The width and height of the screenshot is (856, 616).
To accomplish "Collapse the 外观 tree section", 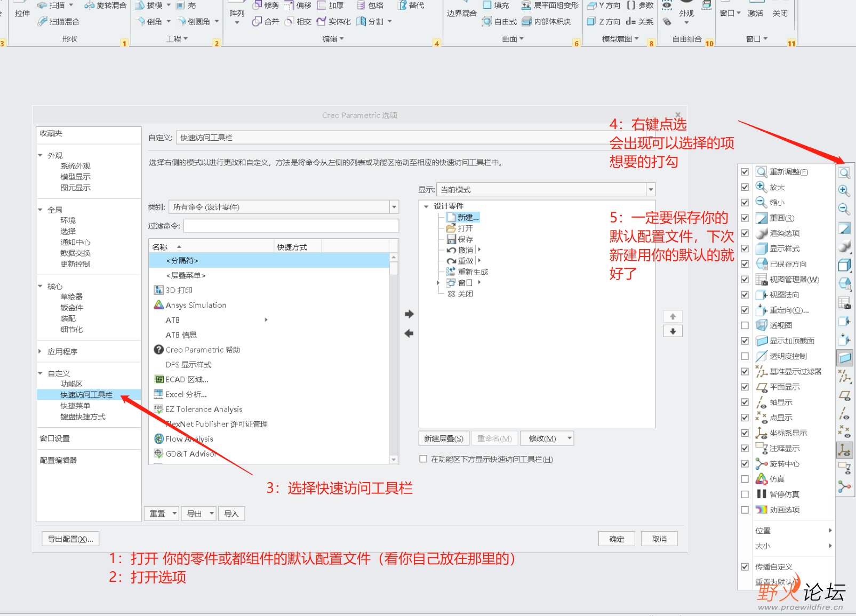I will 40,155.
